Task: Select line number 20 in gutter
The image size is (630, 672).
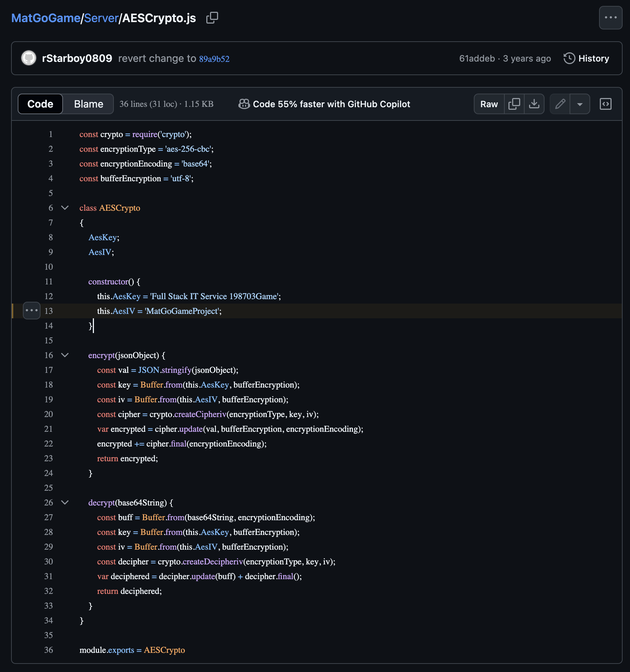Action: [x=49, y=414]
